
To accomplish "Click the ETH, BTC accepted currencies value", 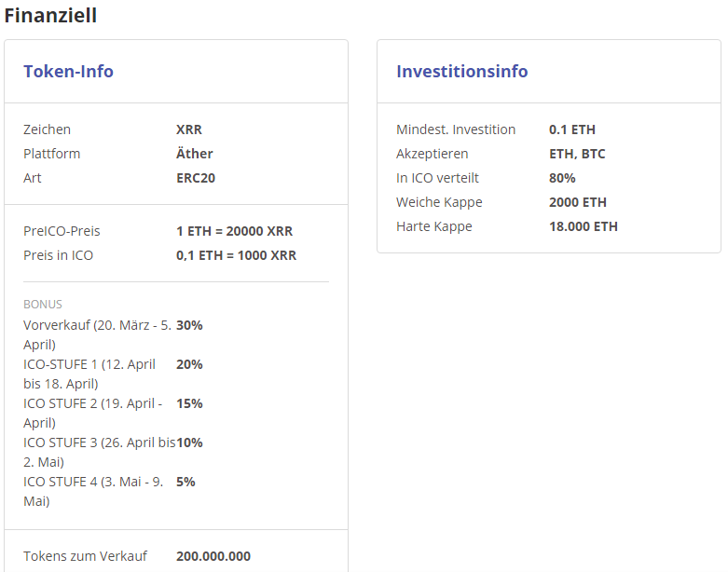I will (577, 154).
